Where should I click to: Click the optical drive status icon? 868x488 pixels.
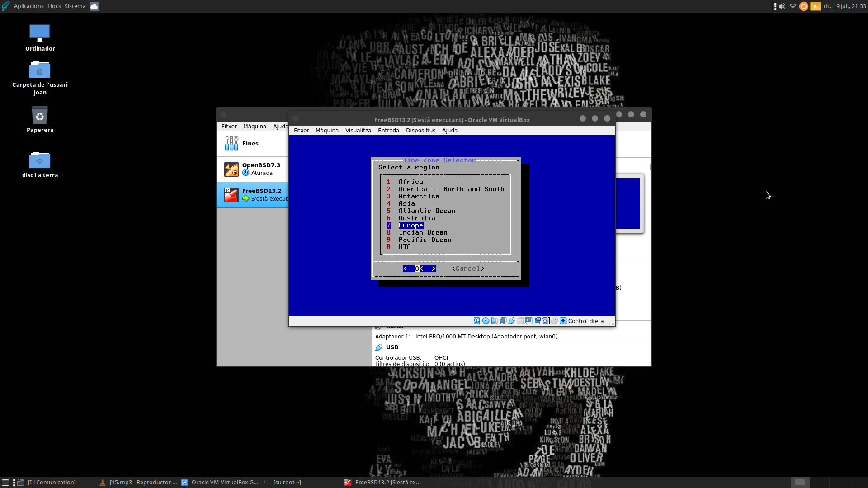(x=486, y=321)
